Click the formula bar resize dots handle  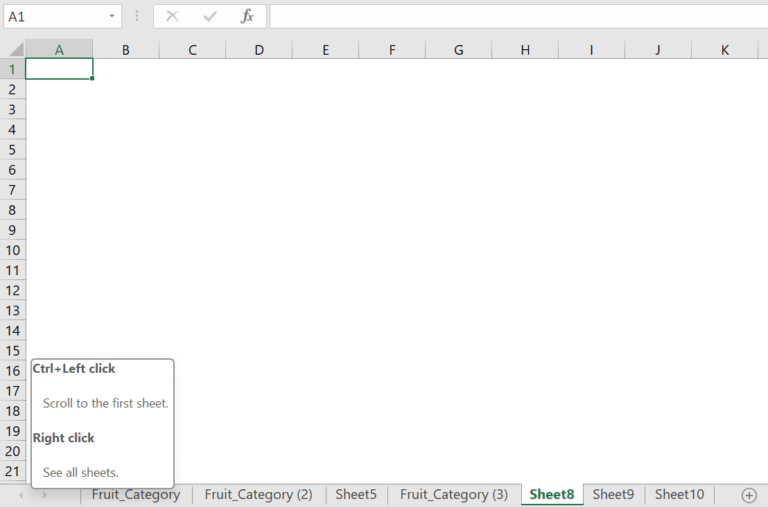(x=137, y=16)
